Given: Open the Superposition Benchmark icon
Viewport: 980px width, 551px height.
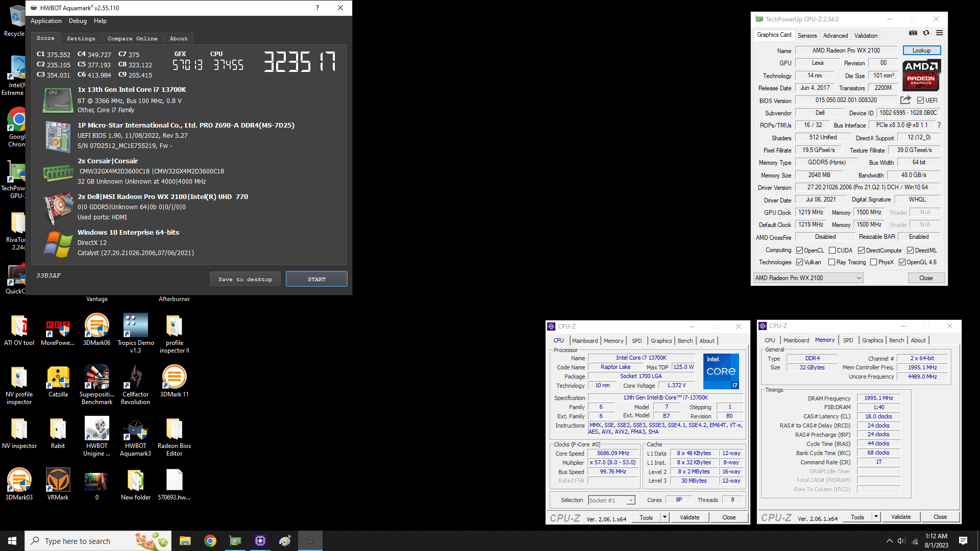Looking at the screenshot, I should coord(97,385).
